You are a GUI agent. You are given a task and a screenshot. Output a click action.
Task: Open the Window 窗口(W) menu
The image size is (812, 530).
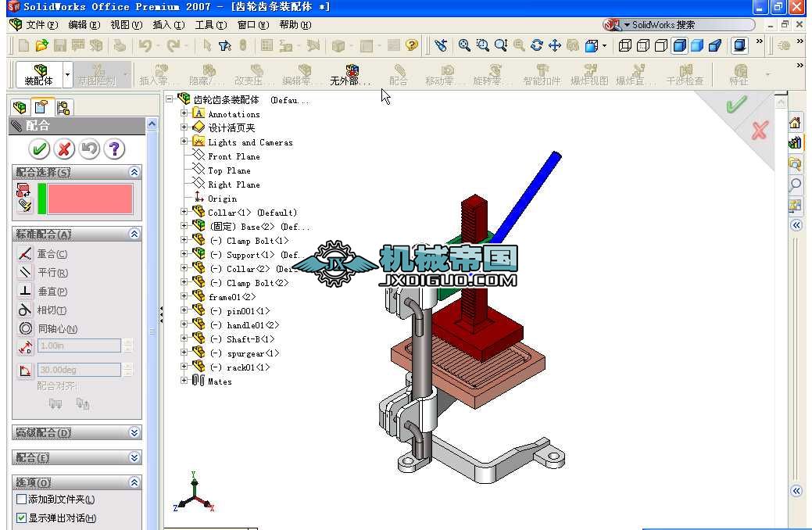pos(253,25)
